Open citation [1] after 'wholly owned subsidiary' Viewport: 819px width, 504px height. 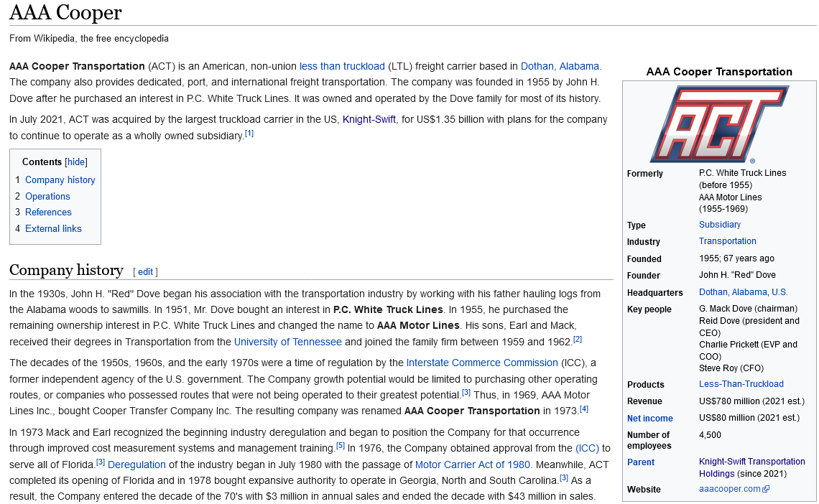249,134
